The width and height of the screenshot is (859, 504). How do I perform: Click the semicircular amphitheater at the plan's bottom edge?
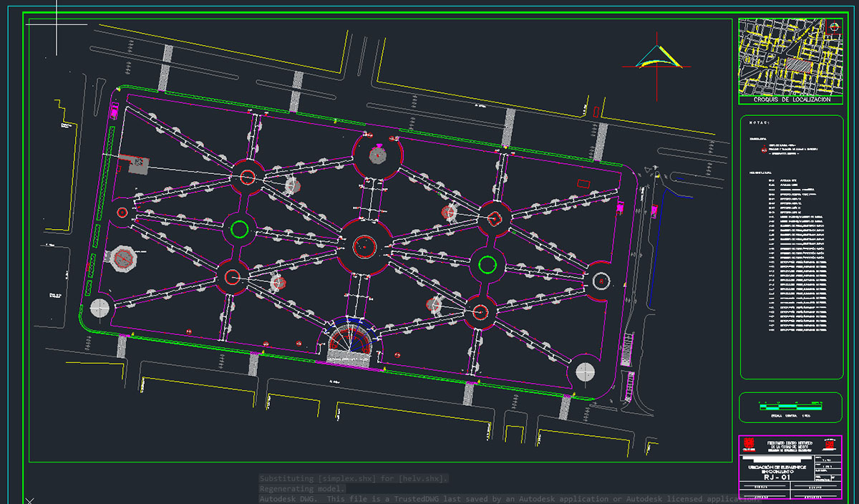[x=351, y=342]
